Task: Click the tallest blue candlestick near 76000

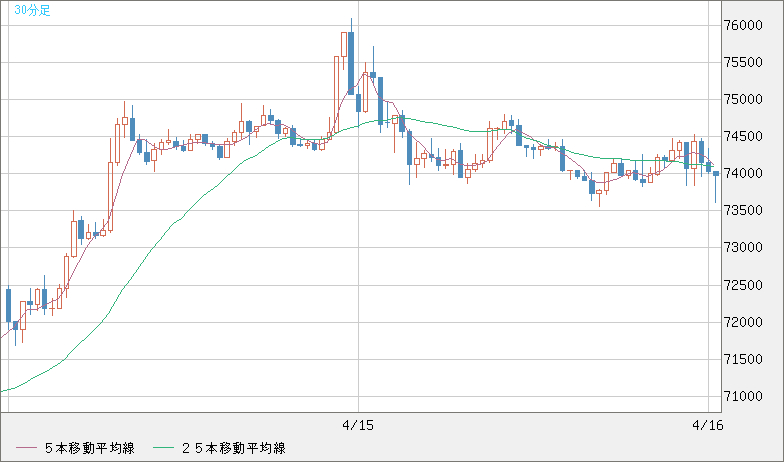Action: point(351,63)
